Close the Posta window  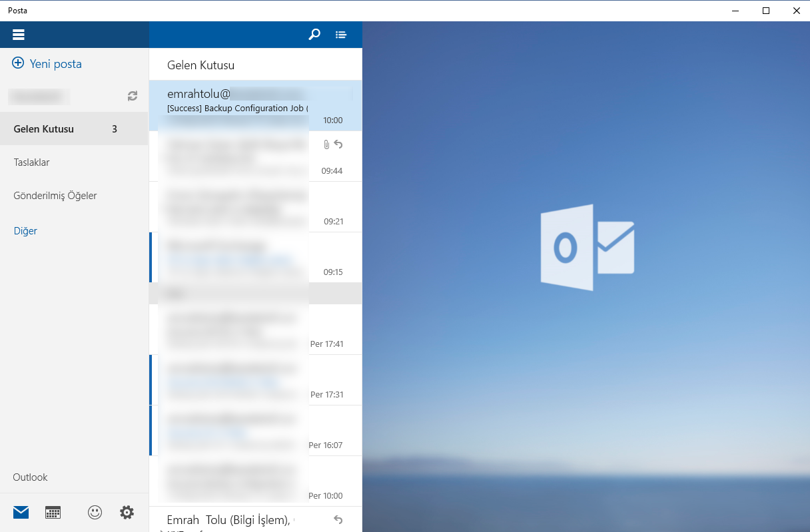click(796, 11)
